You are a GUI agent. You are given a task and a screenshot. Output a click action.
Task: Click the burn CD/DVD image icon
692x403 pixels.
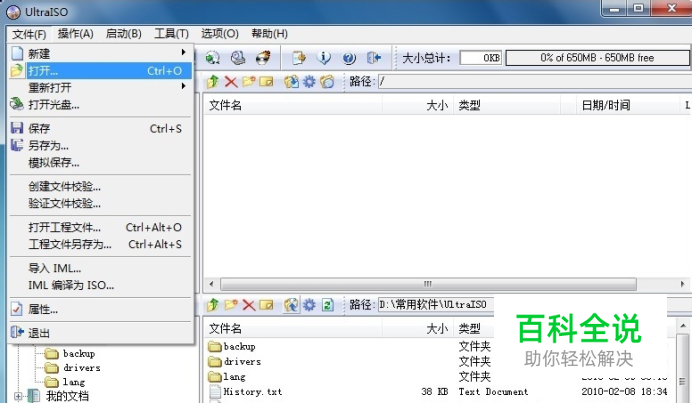(263, 58)
